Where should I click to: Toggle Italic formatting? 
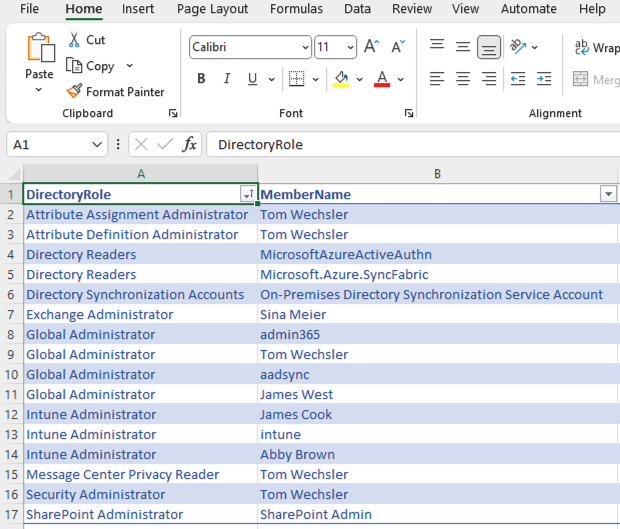(x=227, y=79)
